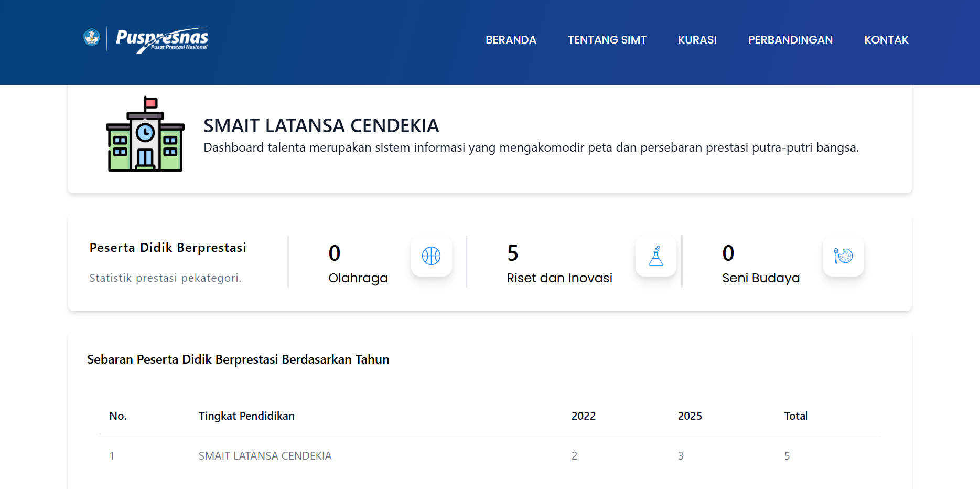This screenshot has height=489, width=980.
Task: Click the Tingkat Pendidikan column header
Action: pos(246,416)
